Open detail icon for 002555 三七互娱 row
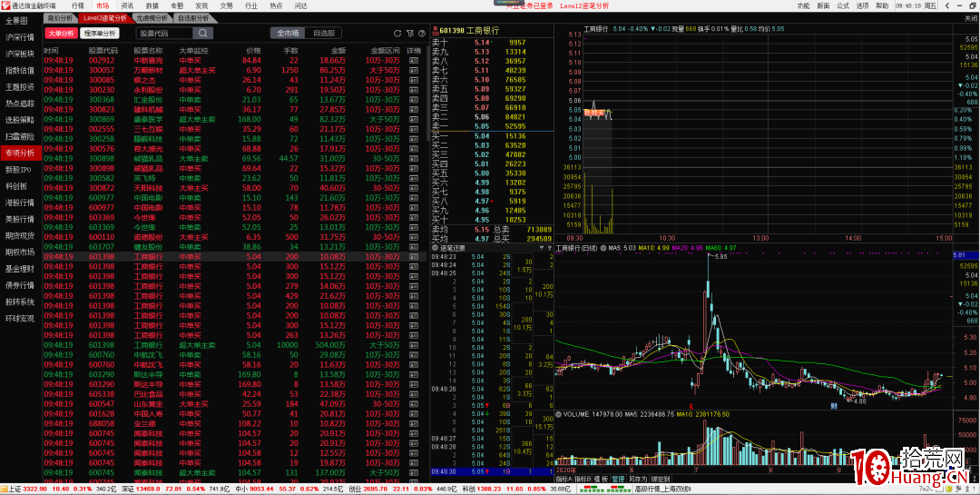Screen dimensions: 980x495 click(x=413, y=129)
